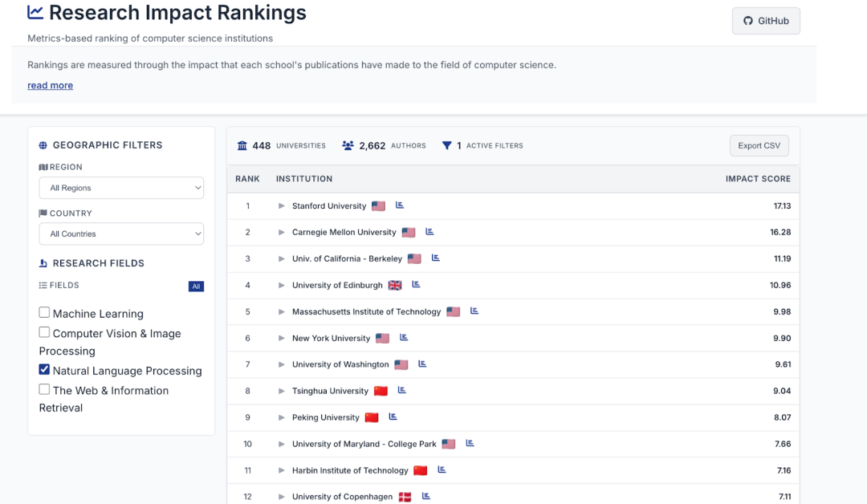Click chart icon for Harbin Institute of Technology
The height and width of the screenshot is (504, 867).
point(442,469)
